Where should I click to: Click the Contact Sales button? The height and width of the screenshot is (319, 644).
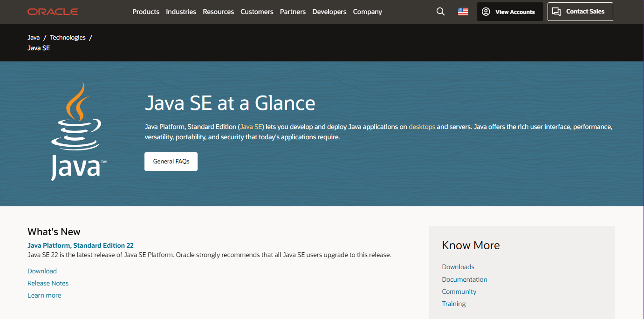tap(580, 12)
